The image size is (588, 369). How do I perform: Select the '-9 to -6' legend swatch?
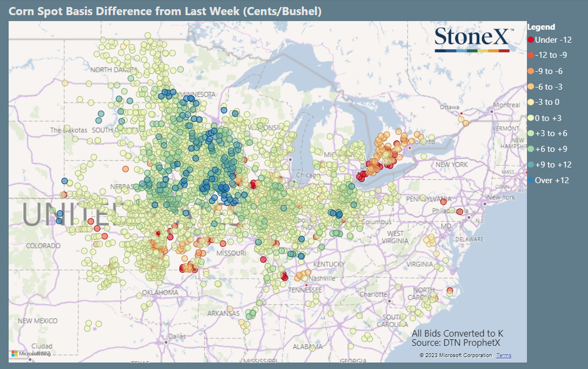point(531,71)
